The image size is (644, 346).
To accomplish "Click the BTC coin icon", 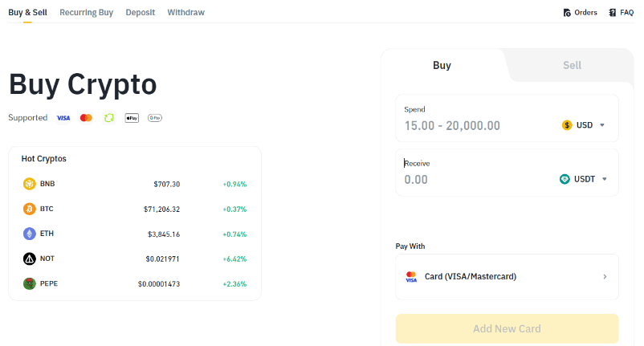I will (29, 209).
